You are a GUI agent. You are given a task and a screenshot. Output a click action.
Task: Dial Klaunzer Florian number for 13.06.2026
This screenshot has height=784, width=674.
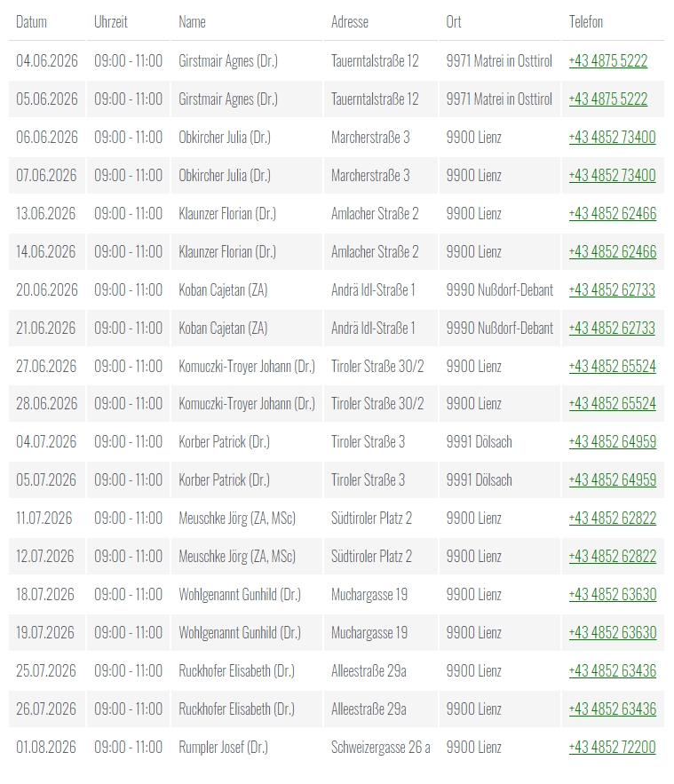[613, 213]
